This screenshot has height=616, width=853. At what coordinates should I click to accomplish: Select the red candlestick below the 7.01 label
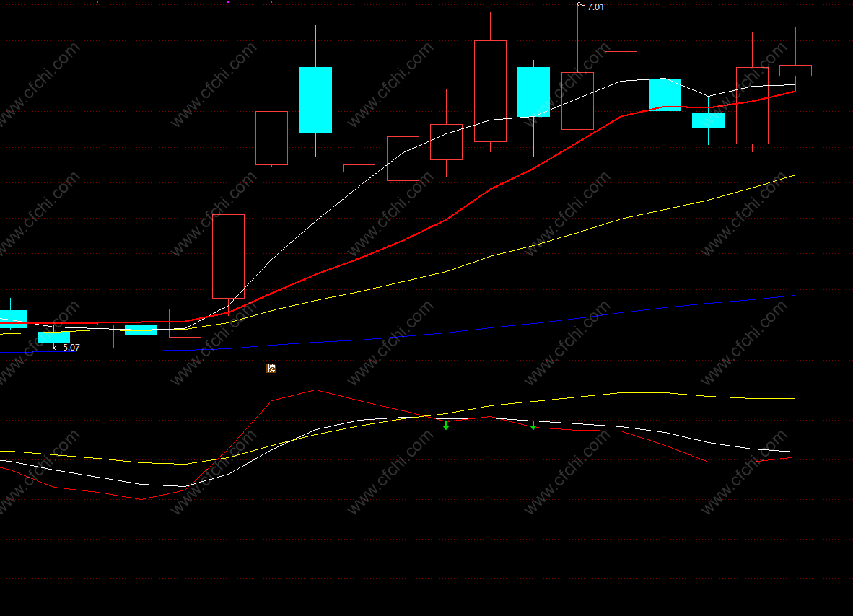[x=578, y=101]
